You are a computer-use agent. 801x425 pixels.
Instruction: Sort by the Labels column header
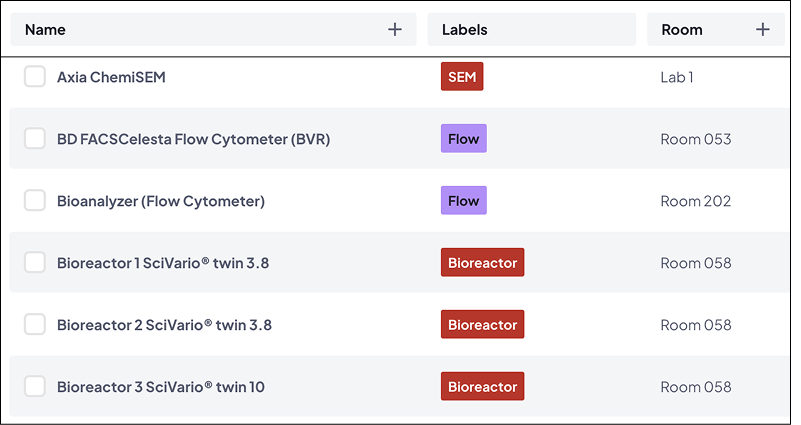[465, 30]
